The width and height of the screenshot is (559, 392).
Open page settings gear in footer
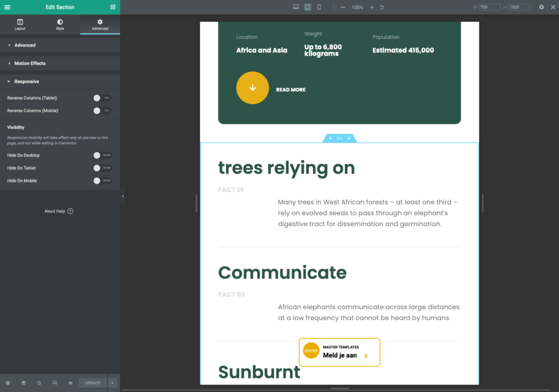8,383
